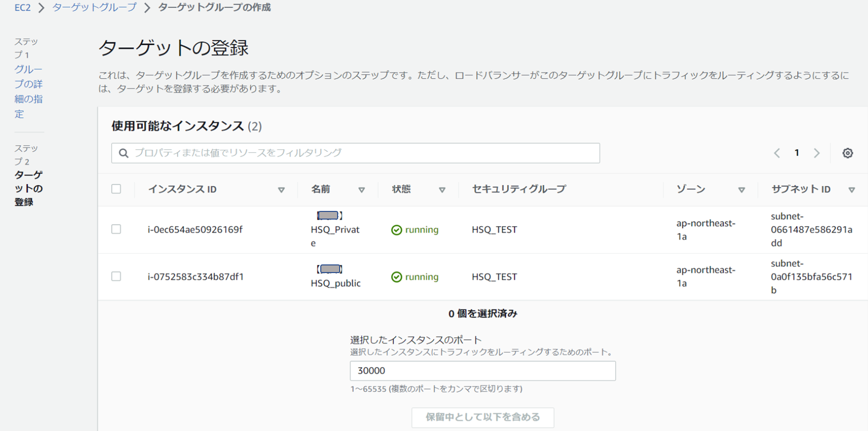
Task: Click running status icon for HSQ_public
Action: [x=396, y=277]
